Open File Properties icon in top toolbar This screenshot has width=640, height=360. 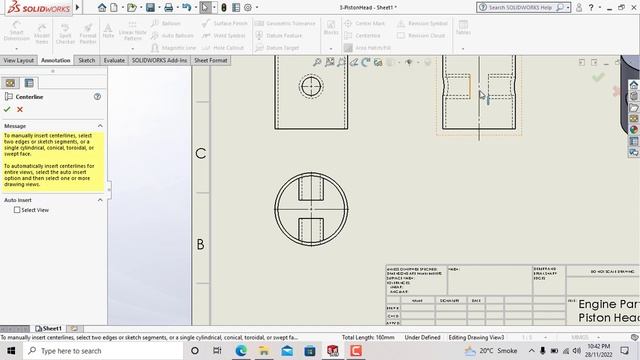coord(236,7)
